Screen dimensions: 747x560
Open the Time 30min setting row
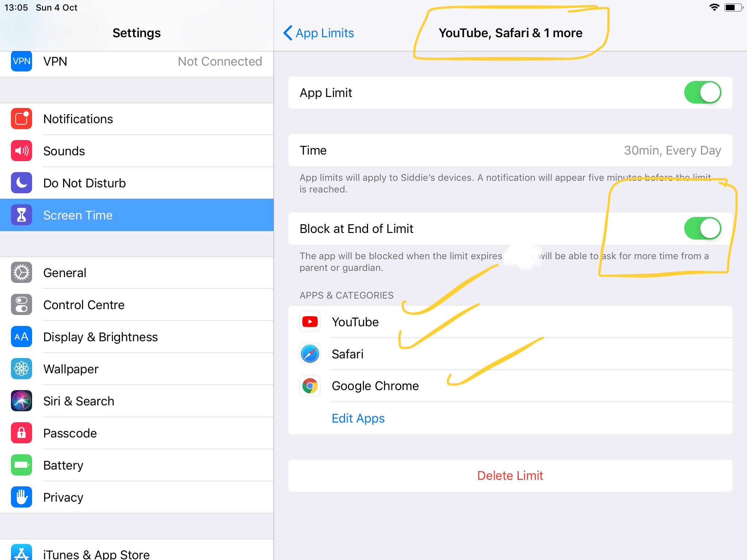coord(510,150)
